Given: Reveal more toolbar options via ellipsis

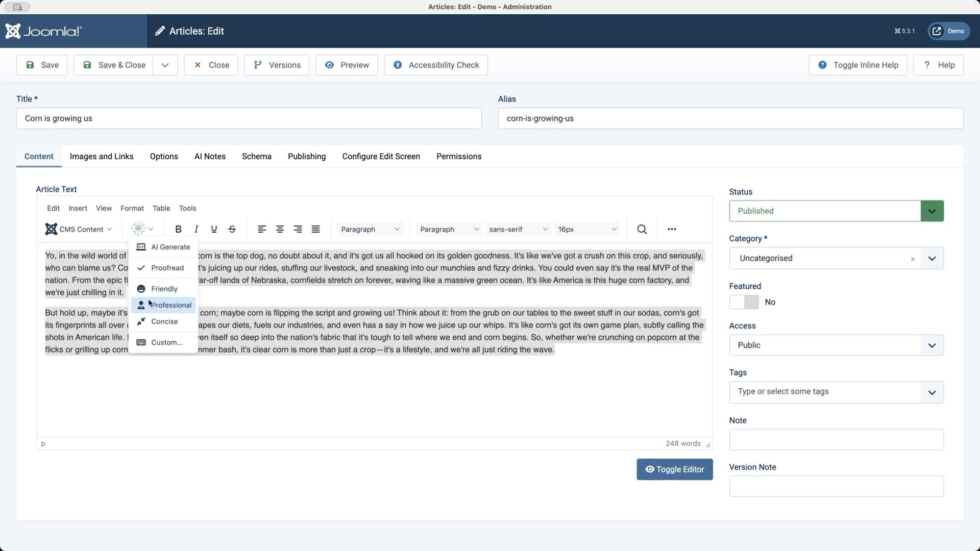Looking at the screenshot, I should coord(672,229).
